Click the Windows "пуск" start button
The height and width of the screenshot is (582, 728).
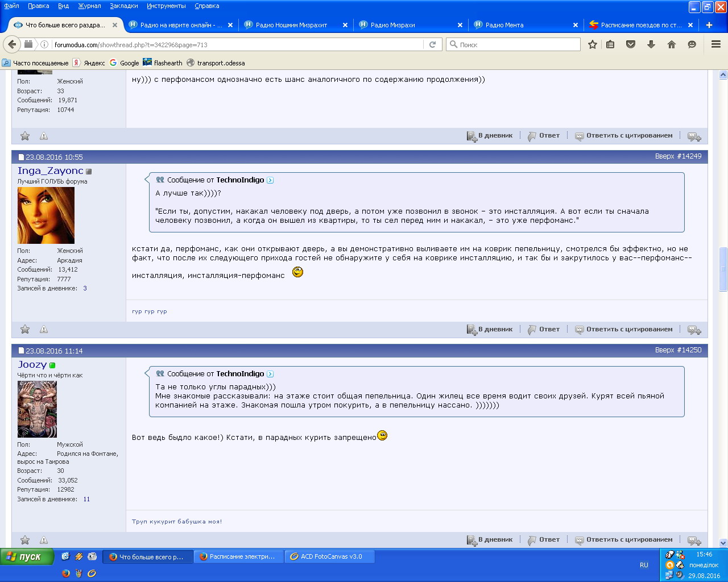point(27,557)
